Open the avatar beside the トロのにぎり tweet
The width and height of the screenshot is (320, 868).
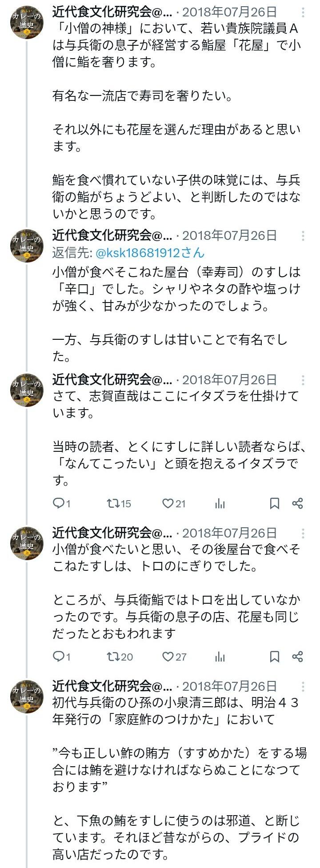coord(27,543)
